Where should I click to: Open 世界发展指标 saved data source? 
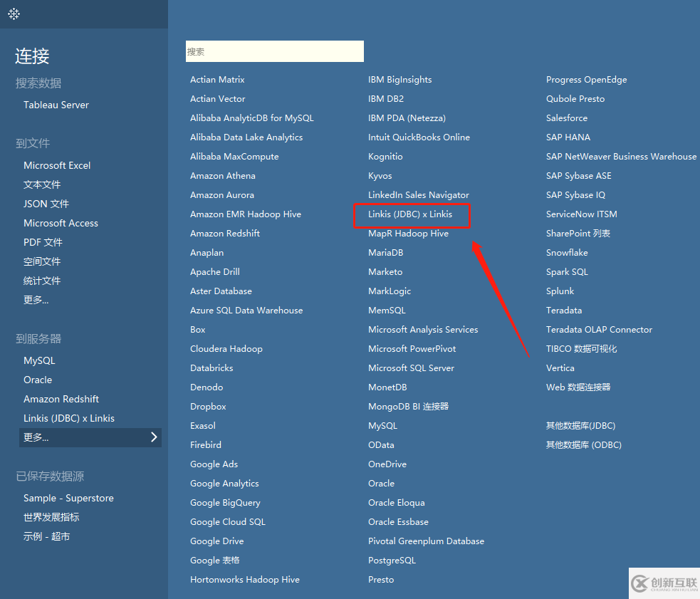click(51, 518)
